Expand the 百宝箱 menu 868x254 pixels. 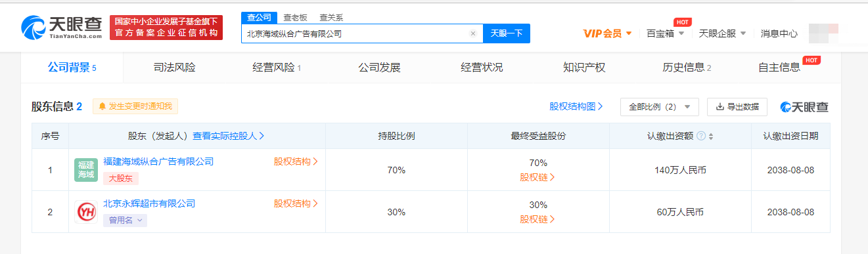pos(665,33)
